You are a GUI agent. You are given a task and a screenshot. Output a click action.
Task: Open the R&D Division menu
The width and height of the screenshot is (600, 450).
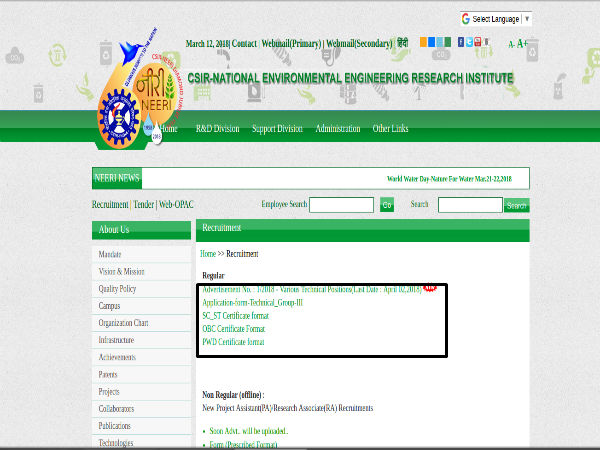click(217, 129)
